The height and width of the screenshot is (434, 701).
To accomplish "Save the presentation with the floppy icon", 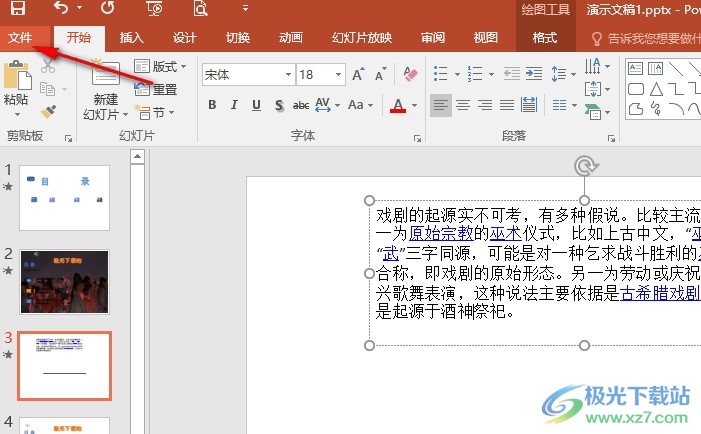I will click(x=17, y=8).
